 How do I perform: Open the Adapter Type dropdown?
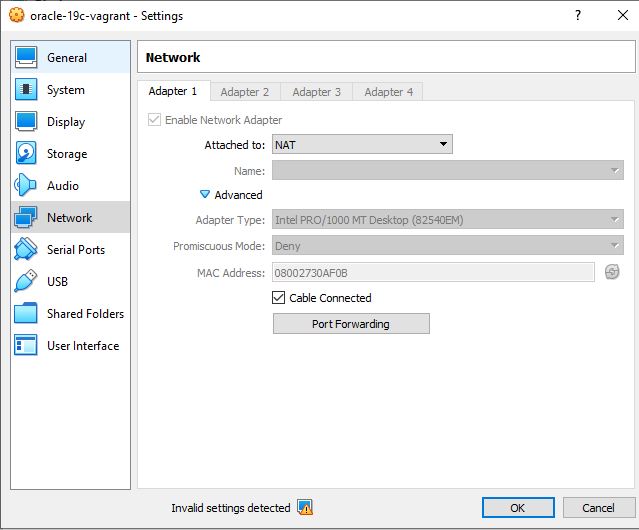pyautogui.click(x=447, y=220)
